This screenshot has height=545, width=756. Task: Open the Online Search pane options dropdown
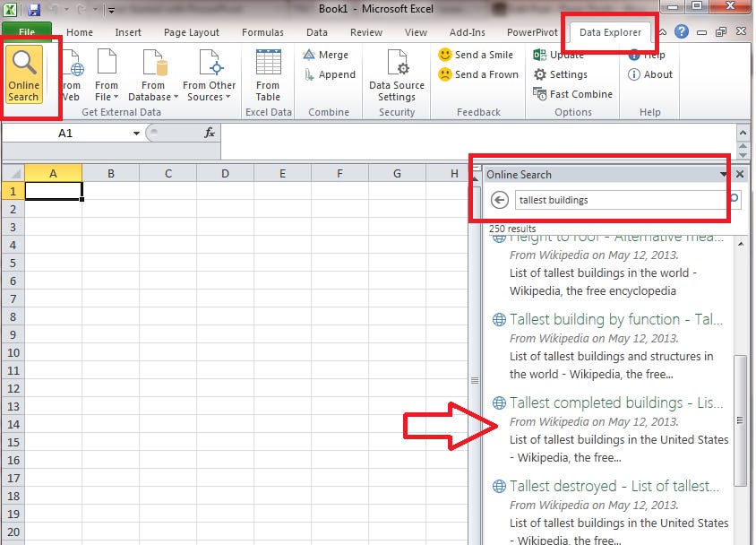[724, 174]
